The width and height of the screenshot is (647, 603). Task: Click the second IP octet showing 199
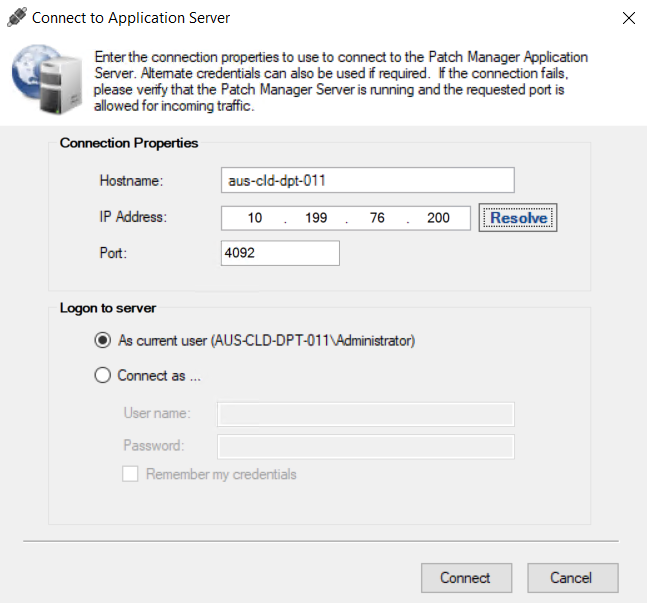[x=316, y=218]
